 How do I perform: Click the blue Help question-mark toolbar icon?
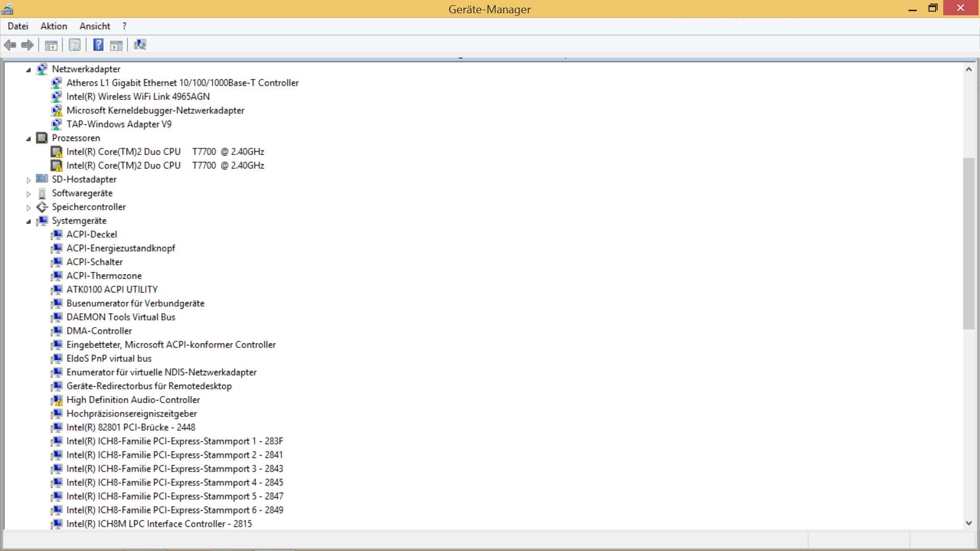[x=99, y=45]
